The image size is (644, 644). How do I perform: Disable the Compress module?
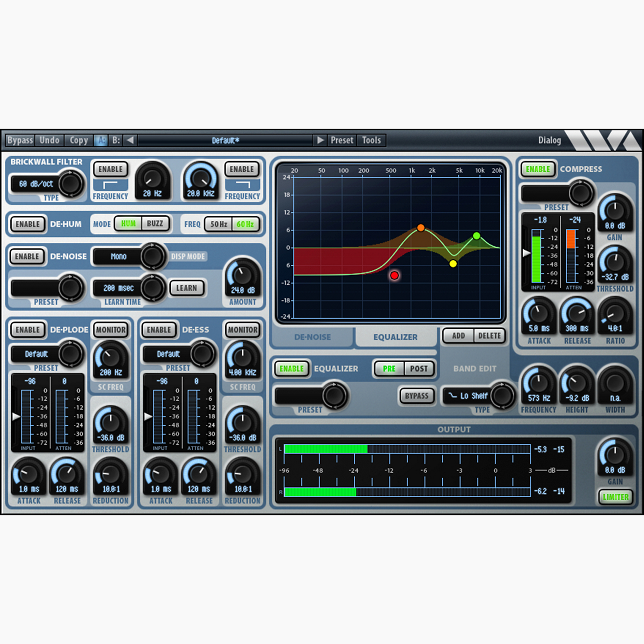538,169
